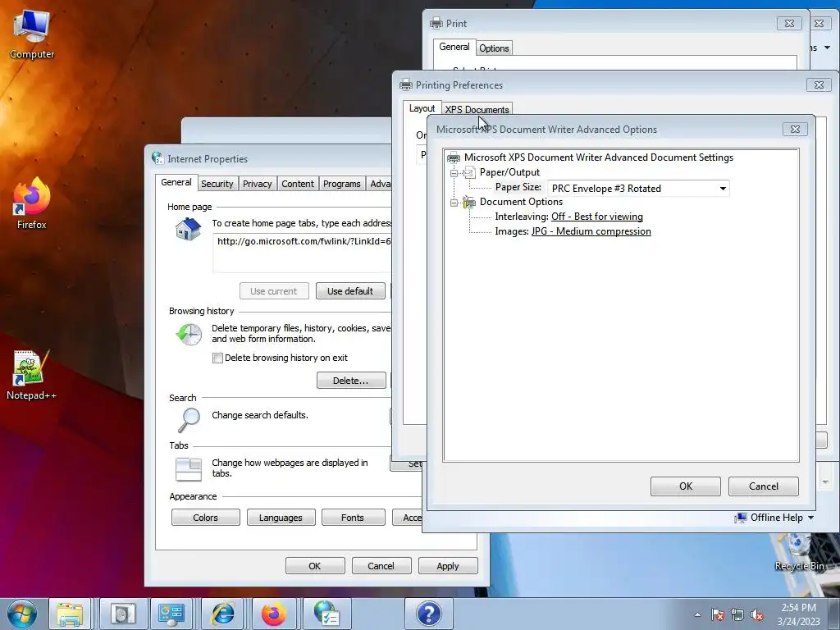Open the Fonts button
Viewport: 840px width, 630px height.
click(353, 518)
